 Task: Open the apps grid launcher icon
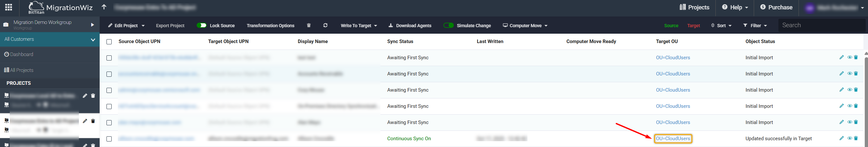point(9,7)
